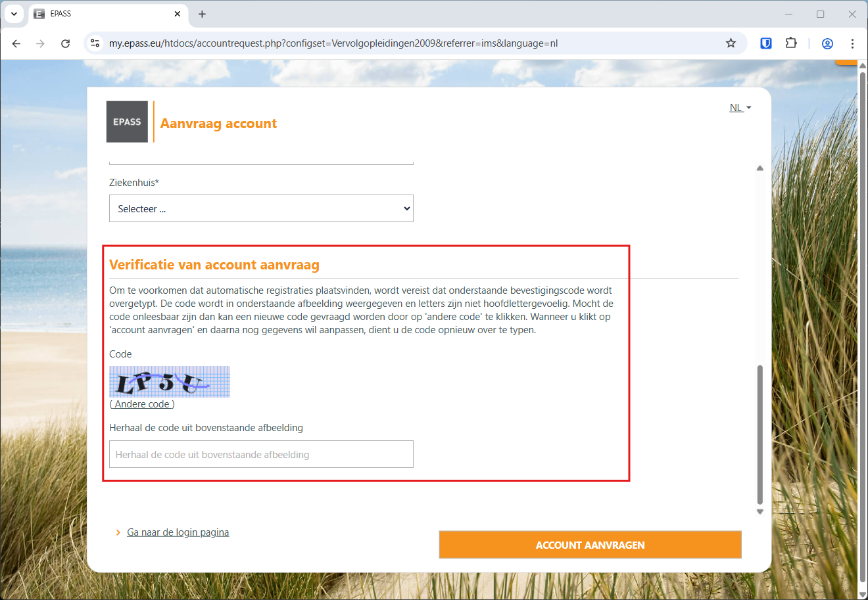Bookmark this page with star icon
This screenshot has width=868, height=600.
coord(731,43)
